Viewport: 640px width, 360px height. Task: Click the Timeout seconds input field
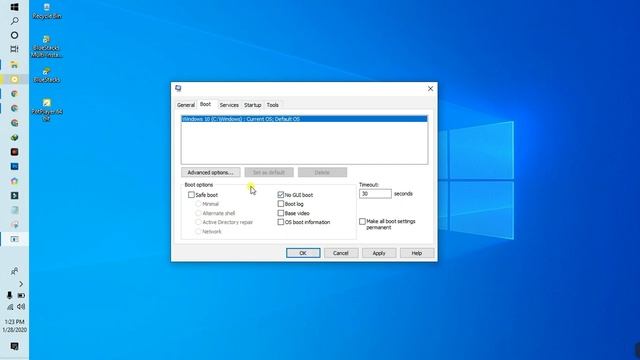point(375,193)
